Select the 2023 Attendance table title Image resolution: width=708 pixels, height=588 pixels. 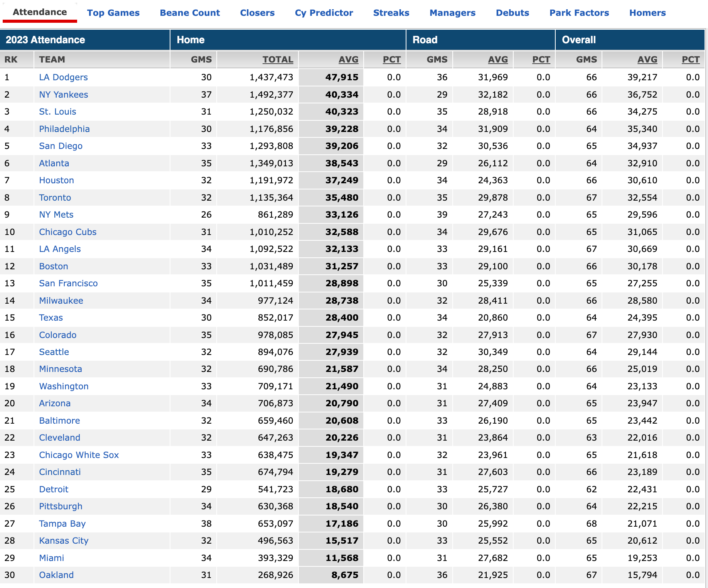tap(46, 40)
